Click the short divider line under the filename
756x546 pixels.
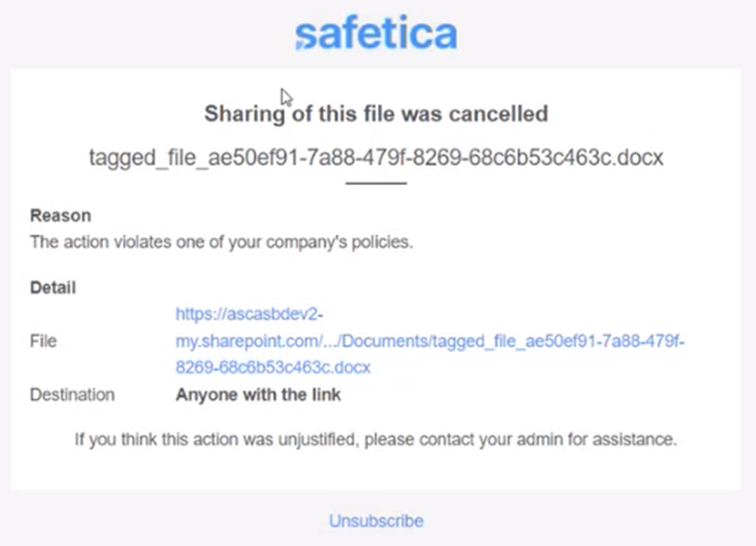(x=376, y=183)
